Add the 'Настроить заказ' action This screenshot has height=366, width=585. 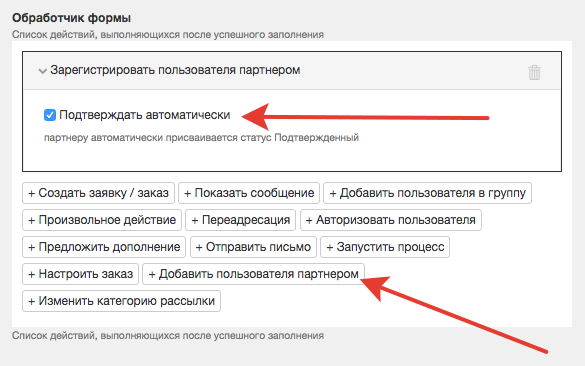point(81,274)
